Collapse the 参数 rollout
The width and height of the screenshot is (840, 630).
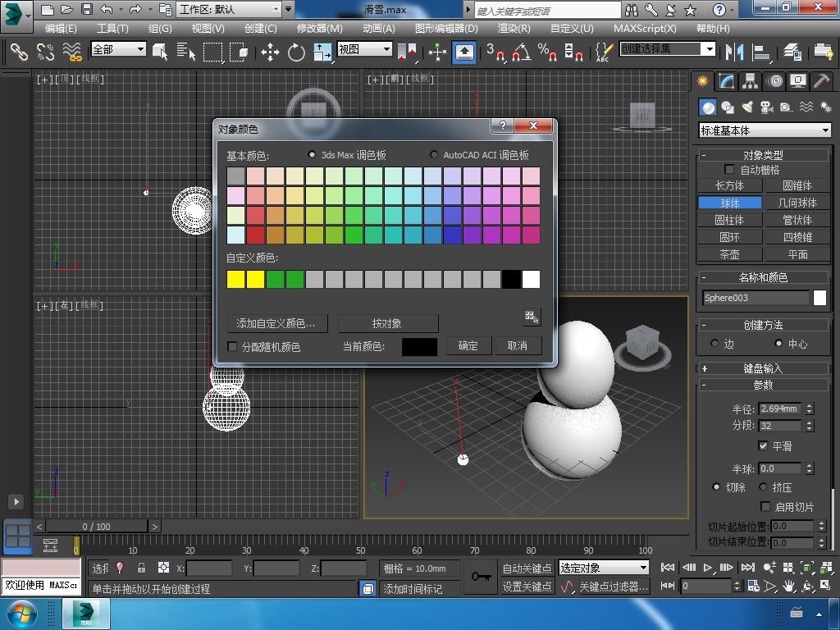point(763,385)
